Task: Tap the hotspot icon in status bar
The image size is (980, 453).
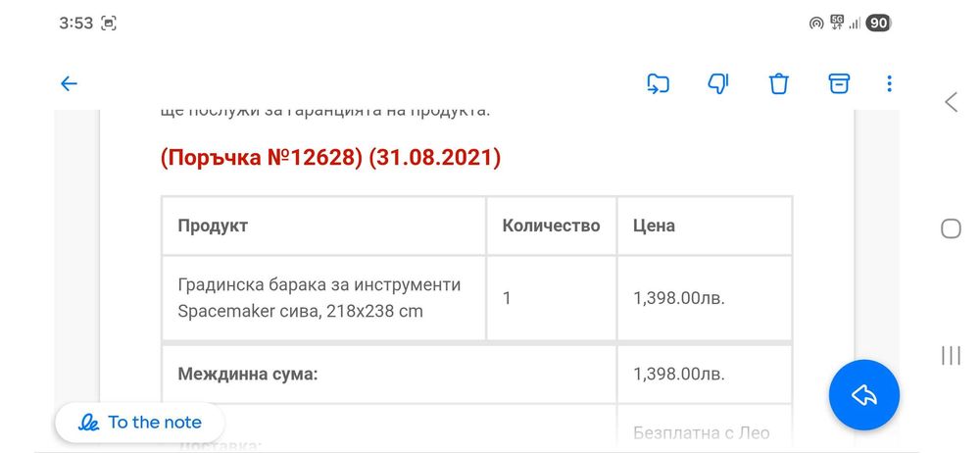Action: pyautogui.click(x=815, y=24)
